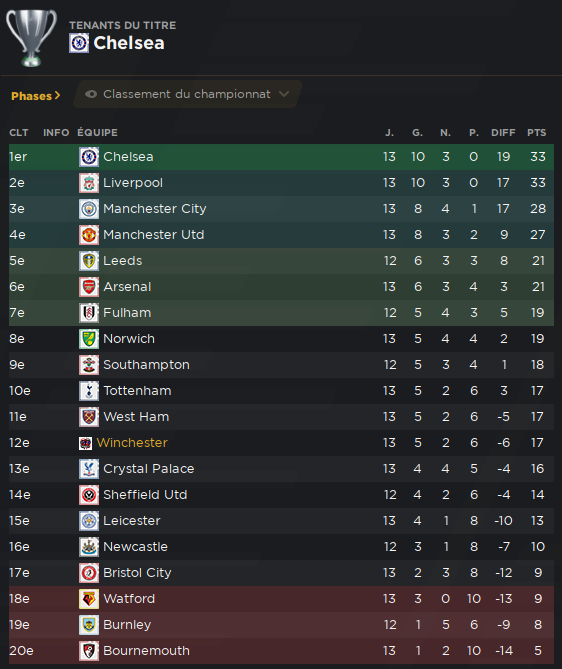Open the Winchester team page
Viewport: 562px width, 669px height.
(132, 443)
